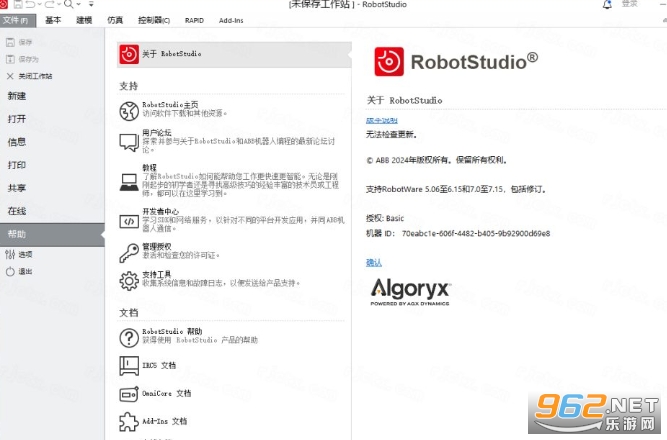The height and width of the screenshot is (440, 667).
Task: Click the 关于 RobotStudio list entry text
Action: point(172,54)
